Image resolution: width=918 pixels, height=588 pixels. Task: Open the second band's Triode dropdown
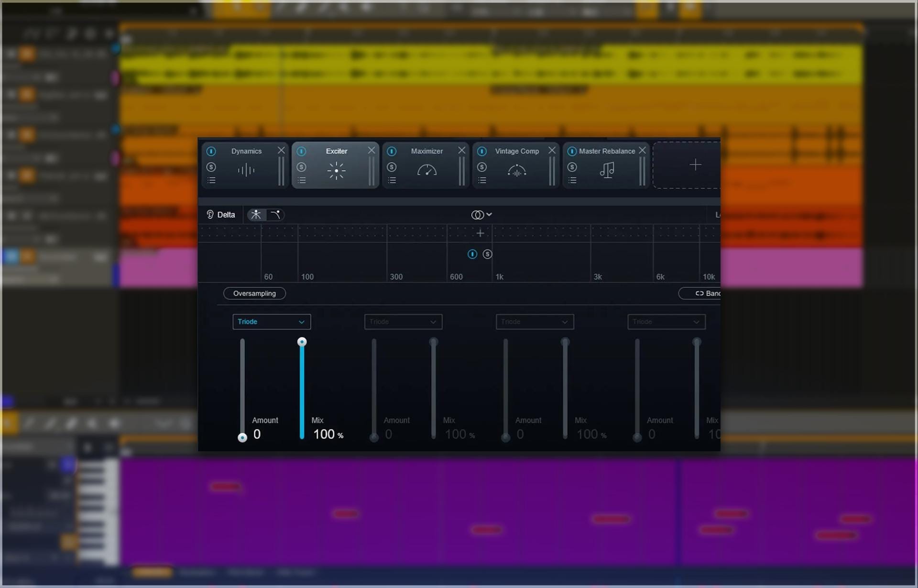coord(403,322)
